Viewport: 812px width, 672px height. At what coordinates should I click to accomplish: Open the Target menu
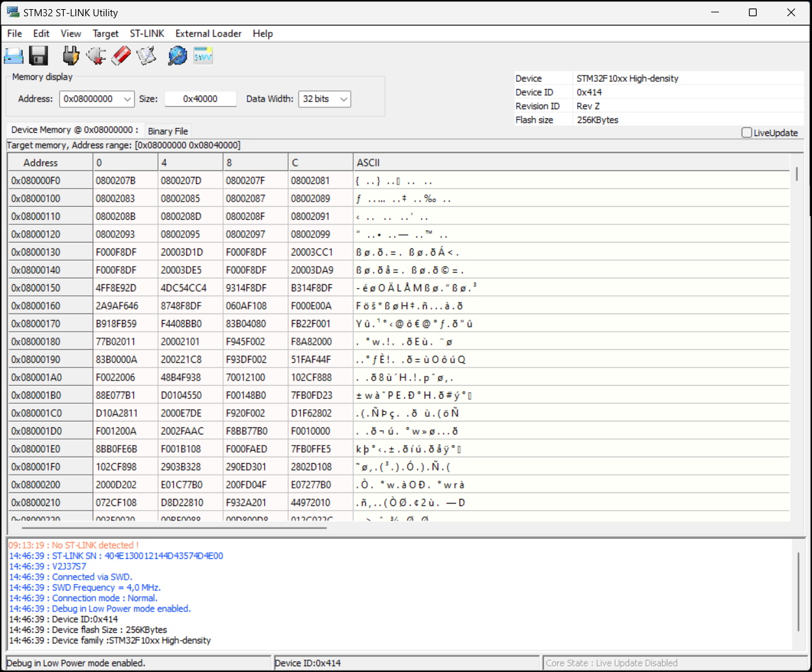tap(105, 34)
